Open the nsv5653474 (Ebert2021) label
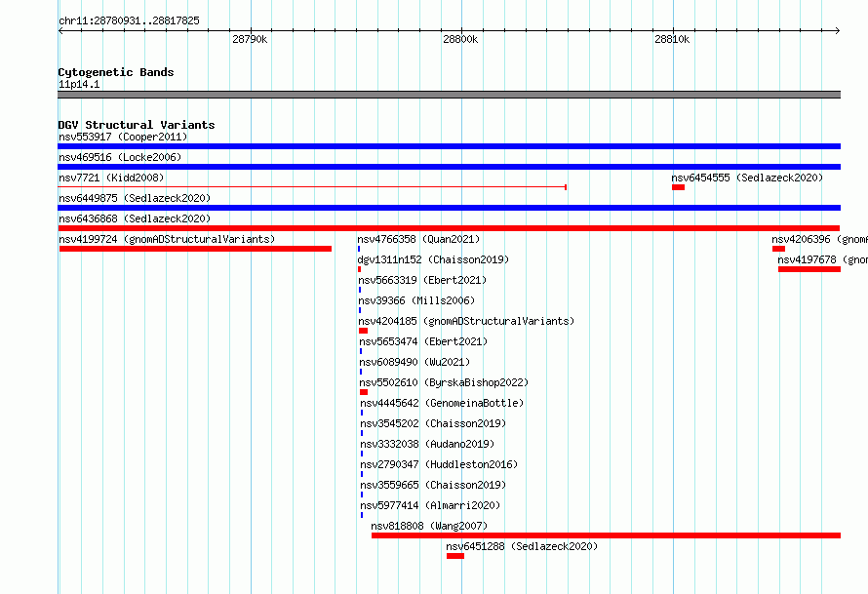Viewport: 868px width, 594px height. point(423,341)
